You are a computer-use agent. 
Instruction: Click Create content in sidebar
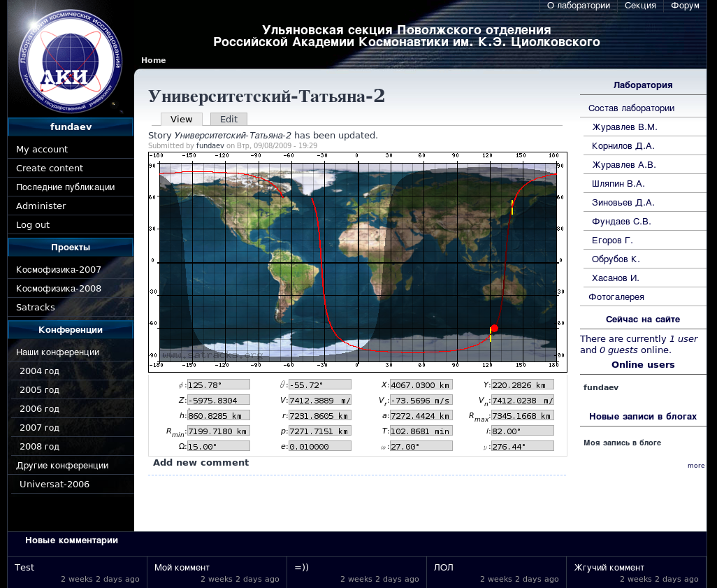click(50, 168)
